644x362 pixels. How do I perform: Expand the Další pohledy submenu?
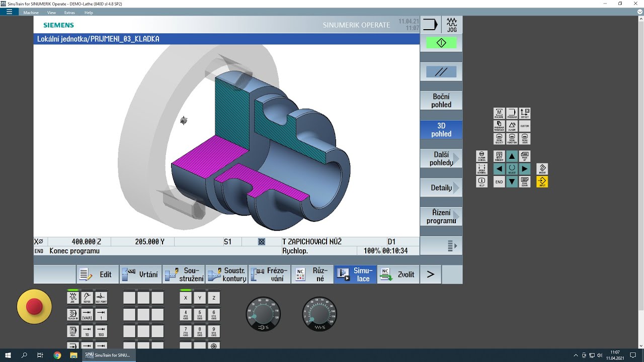click(x=441, y=159)
